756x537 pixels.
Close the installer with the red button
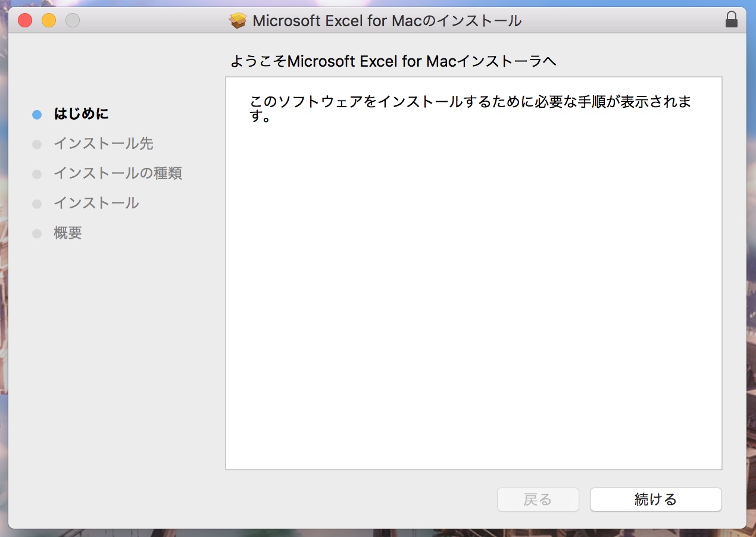pyautogui.click(x=25, y=21)
